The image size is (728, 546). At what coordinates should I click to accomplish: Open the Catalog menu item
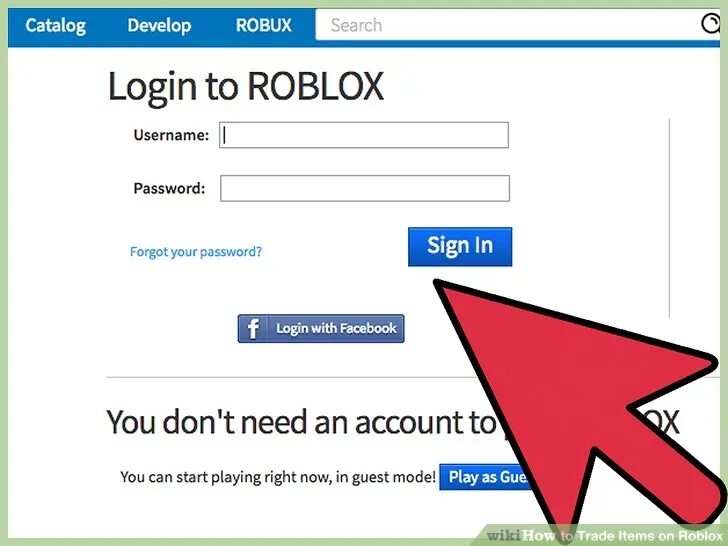(56, 26)
